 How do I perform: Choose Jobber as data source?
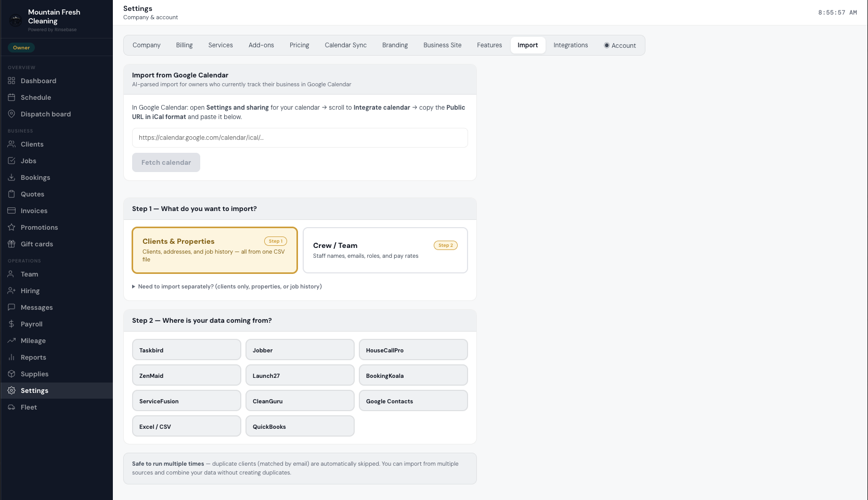[300, 350]
